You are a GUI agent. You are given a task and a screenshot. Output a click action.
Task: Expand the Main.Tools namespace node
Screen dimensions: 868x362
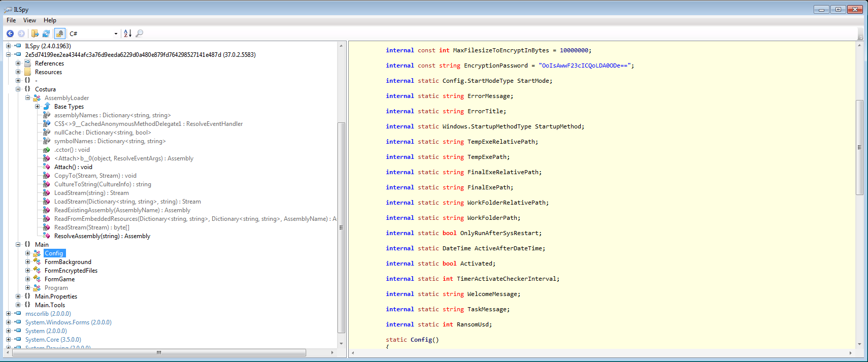click(x=18, y=305)
